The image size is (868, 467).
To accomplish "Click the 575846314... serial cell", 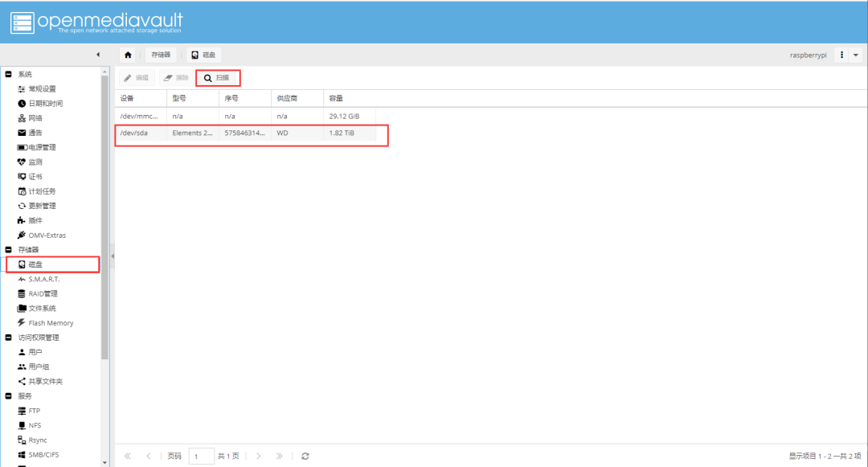I will (x=244, y=133).
